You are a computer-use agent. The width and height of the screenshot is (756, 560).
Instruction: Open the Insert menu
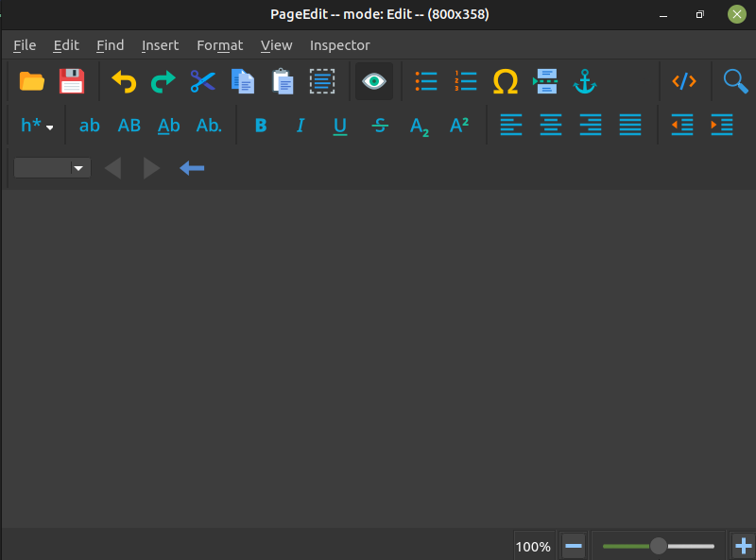click(x=160, y=45)
